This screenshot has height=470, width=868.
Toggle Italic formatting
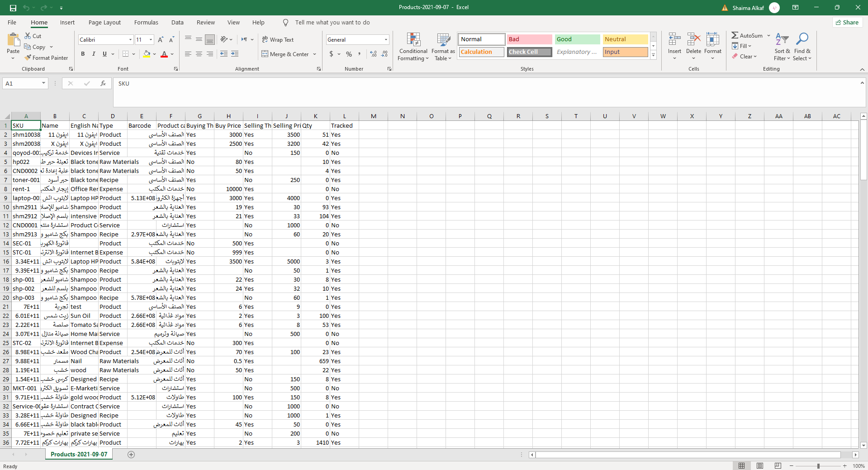point(94,54)
